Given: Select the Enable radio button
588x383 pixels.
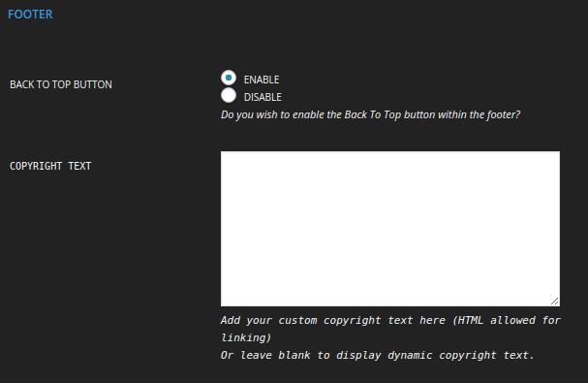Looking at the screenshot, I should click(229, 78).
